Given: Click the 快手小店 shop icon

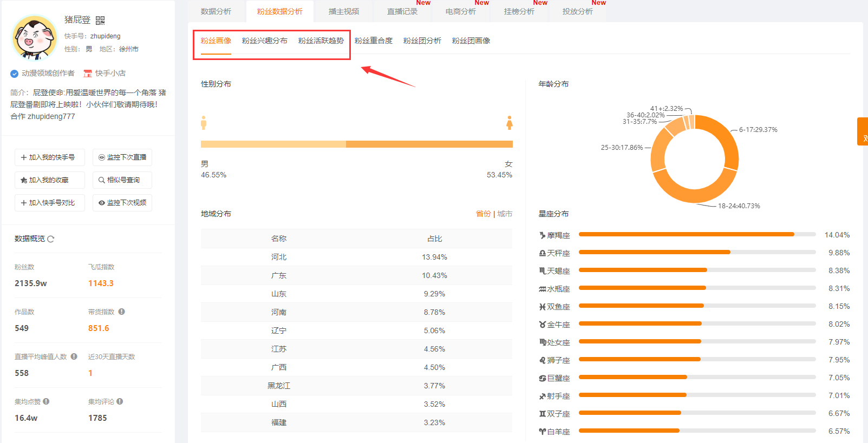Looking at the screenshot, I should 88,74.
